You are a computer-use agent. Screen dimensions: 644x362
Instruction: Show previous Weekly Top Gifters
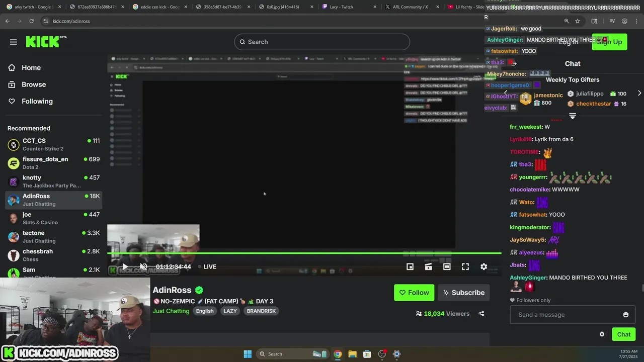[506, 94]
